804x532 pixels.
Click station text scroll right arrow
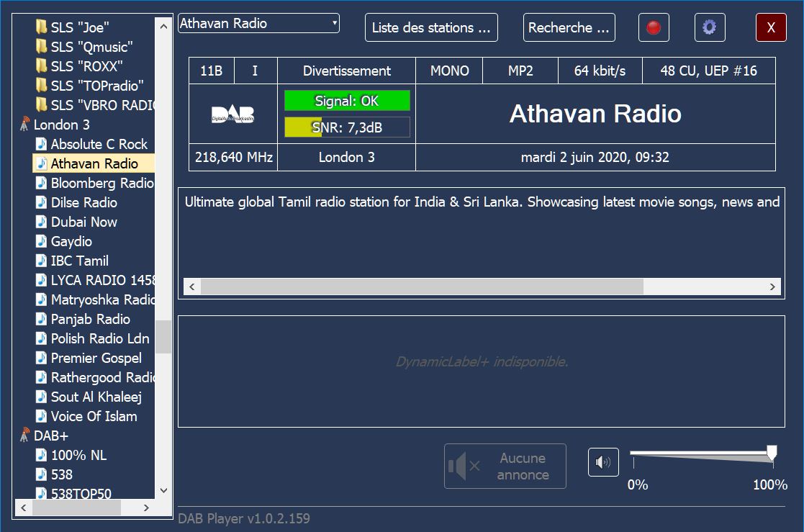pos(772,287)
